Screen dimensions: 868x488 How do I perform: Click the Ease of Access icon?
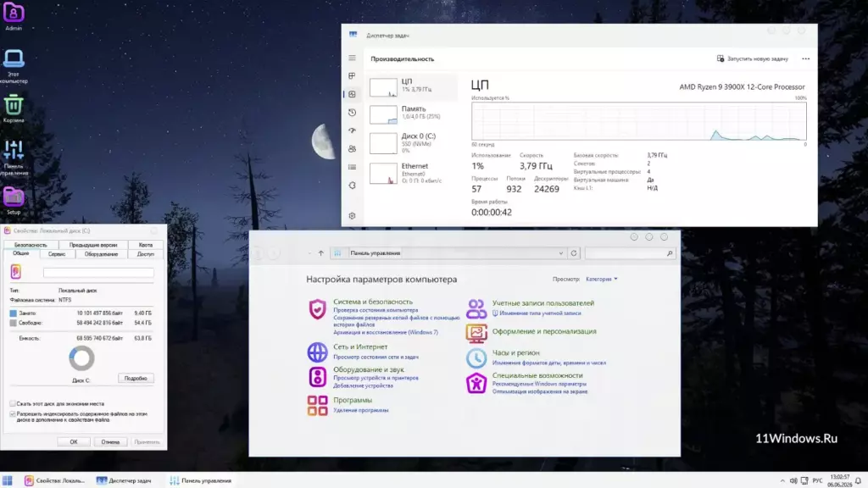476,383
